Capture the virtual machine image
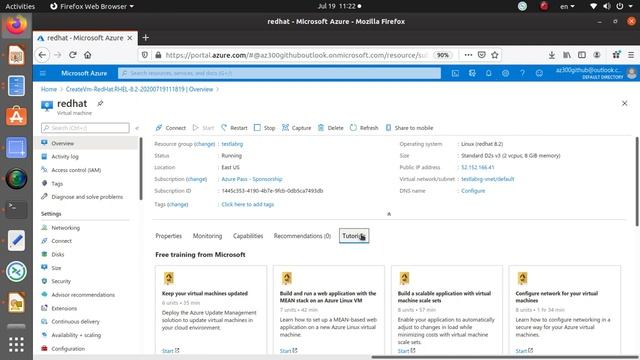 (297, 128)
